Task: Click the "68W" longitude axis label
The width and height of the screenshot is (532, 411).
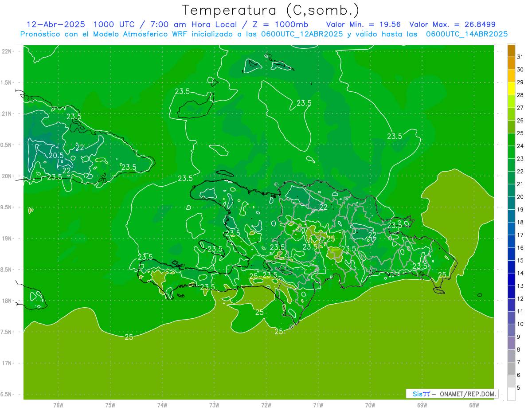Action: [474, 405]
